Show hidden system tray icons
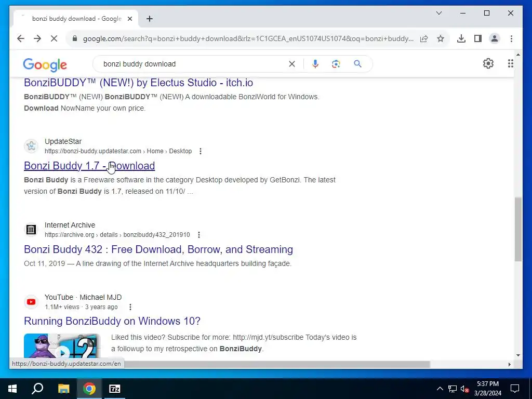This screenshot has width=532, height=399. (440, 389)
